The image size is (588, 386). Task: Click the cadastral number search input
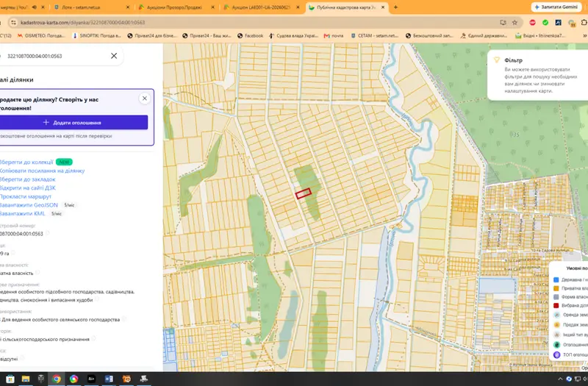point(57,56)
